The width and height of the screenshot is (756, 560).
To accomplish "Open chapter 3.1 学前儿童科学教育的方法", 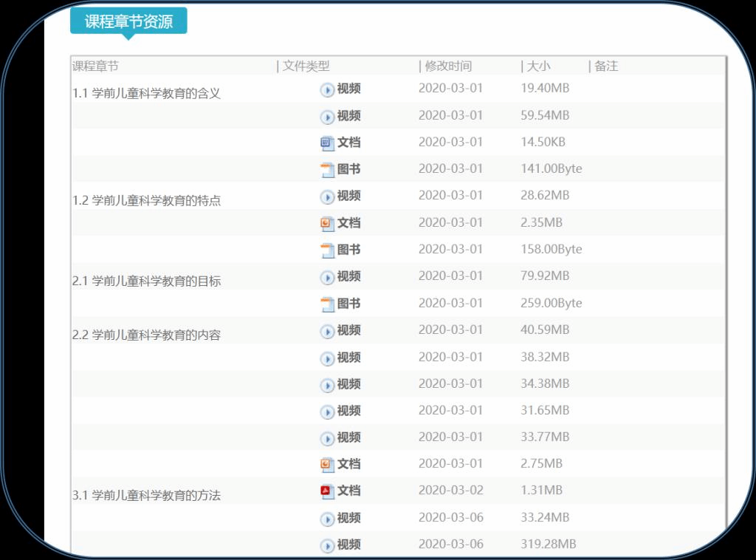I will 146,496.
